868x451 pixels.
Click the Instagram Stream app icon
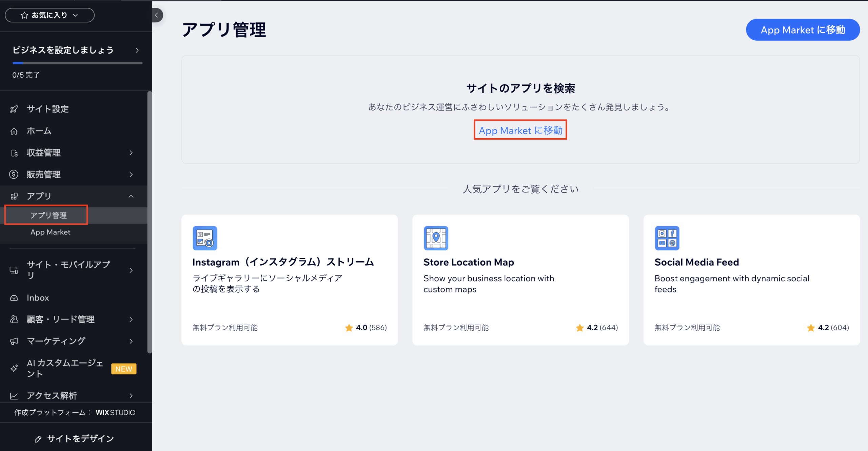[205, 238]
